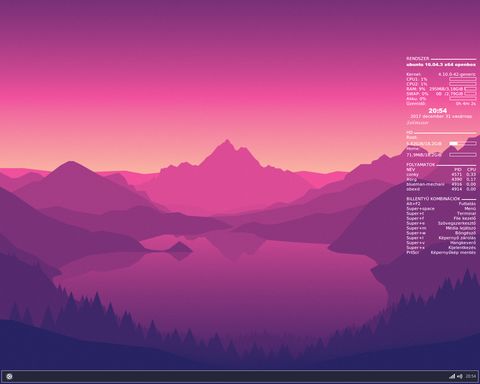The height and width of the screenshot is (384, 480).
Task: Click the CPU2 usage bar
Action: [463, 84]
